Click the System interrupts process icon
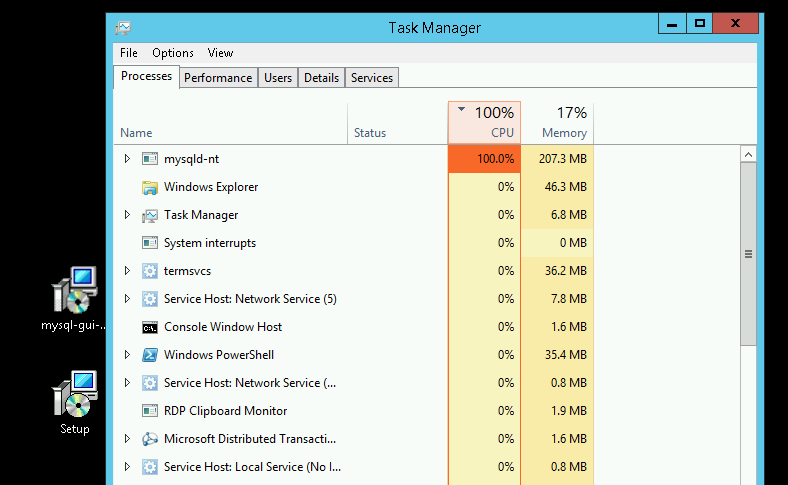The height and width of the screenshot is (485, 788). tap(150, 243)
